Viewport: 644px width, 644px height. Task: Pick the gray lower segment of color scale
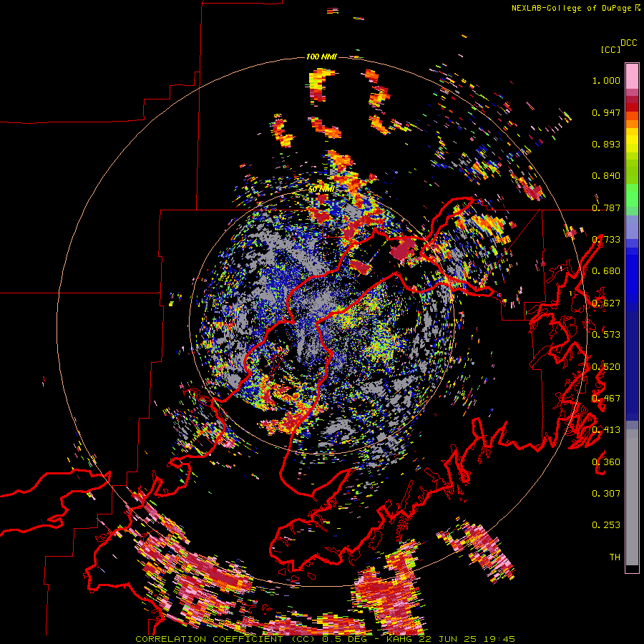pos(632,497)
